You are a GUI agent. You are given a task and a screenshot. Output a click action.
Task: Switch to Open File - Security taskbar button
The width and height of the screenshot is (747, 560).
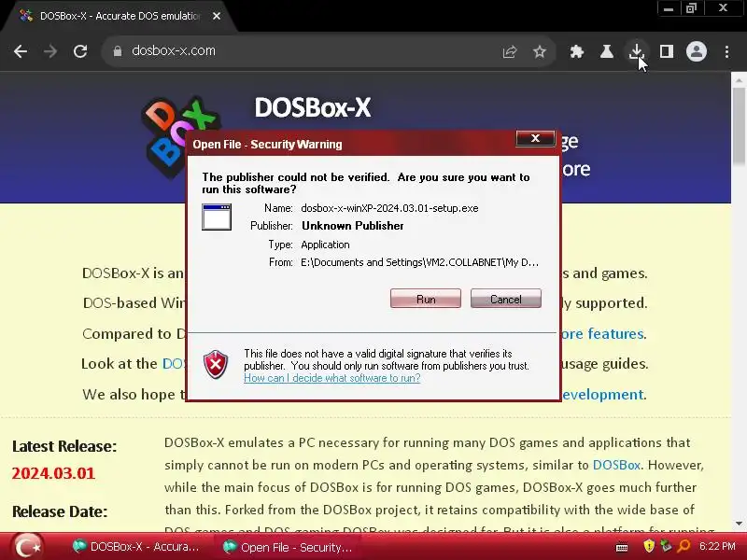pyautogui.click(x=289, y=547)
